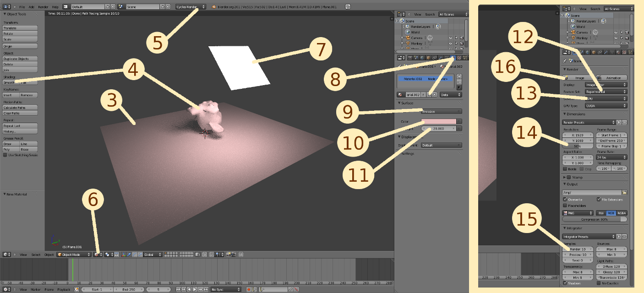Click the timeline editor type clock icon

pyautogui.click(x=6, y=289)
